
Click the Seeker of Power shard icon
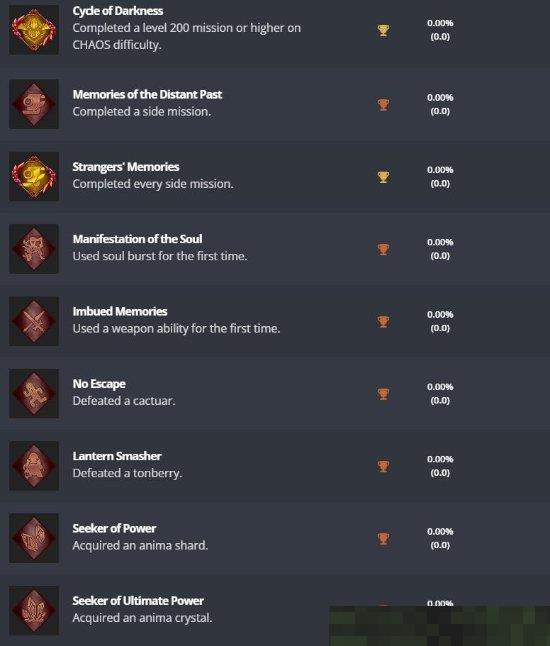click(x=34, y=538)
